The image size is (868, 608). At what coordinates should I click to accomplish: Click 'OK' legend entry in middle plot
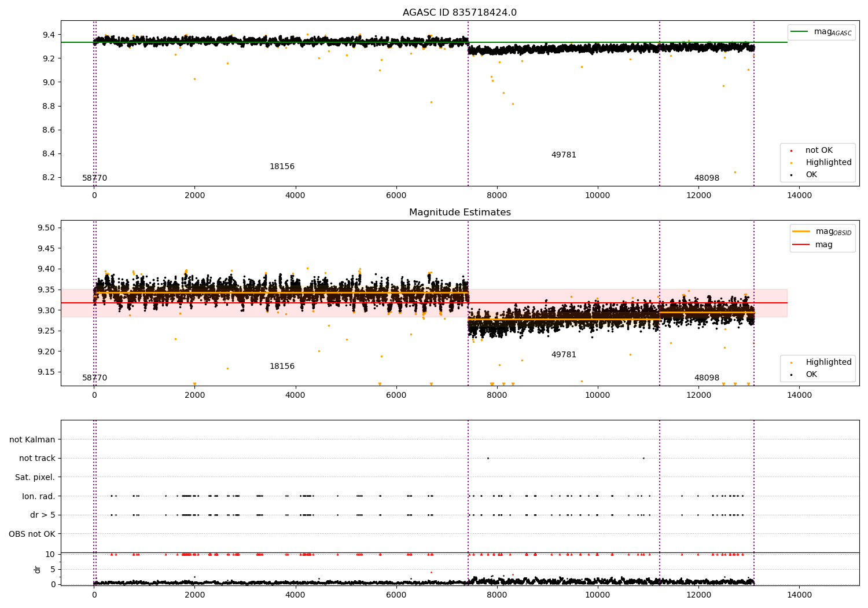pyautogui.click(x=811, y=375)
